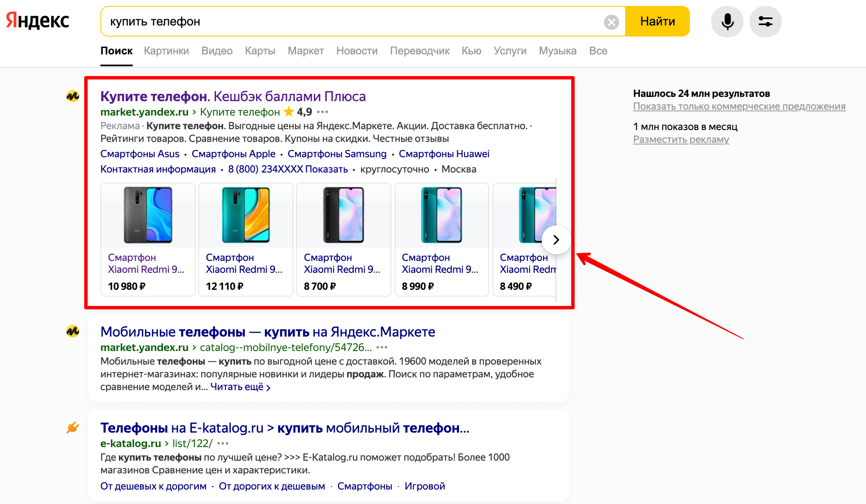Switch to the Маркет tab
This screenshot has height=504, width=866.
(x=306, y=51)
